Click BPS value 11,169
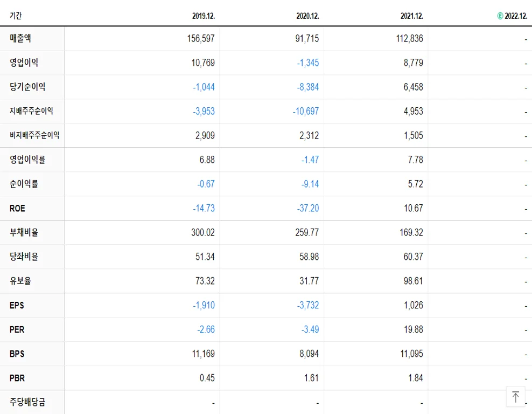532x414 pixels. click(x=203, y=354)
